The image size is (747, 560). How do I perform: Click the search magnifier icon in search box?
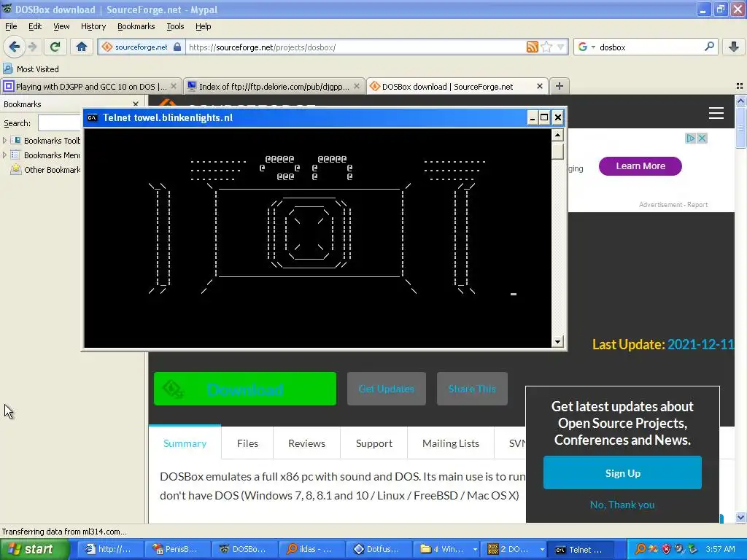pos(709,47)
